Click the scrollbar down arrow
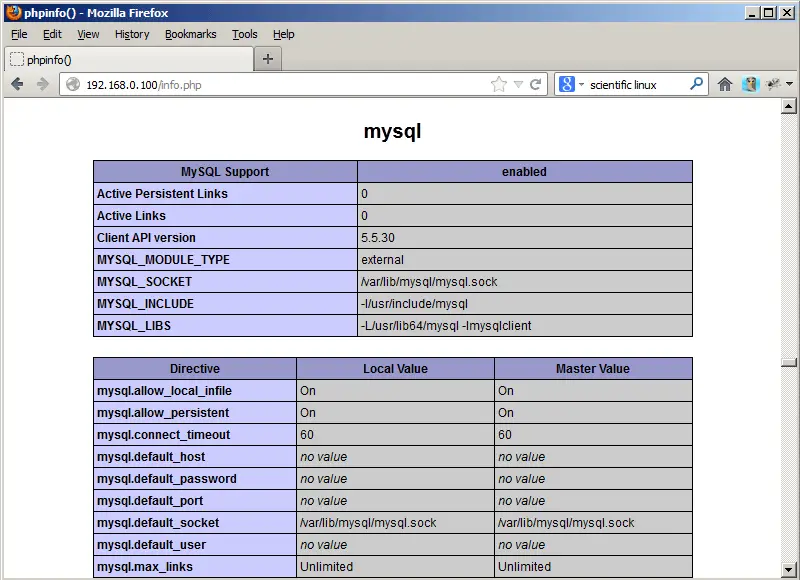The width and height of the screenshot is (800, 580). (x=789, y=569)
